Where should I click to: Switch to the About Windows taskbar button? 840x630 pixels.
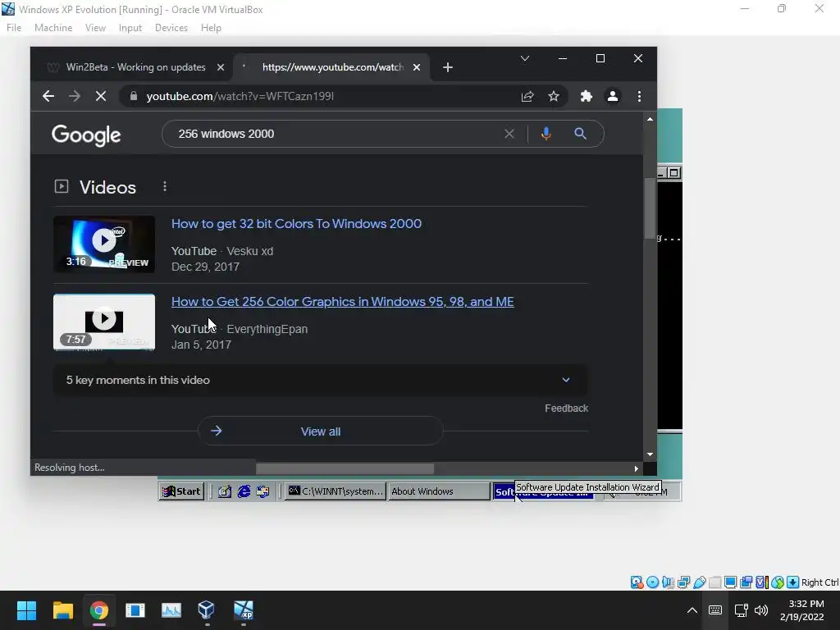(x=438, y=491)
